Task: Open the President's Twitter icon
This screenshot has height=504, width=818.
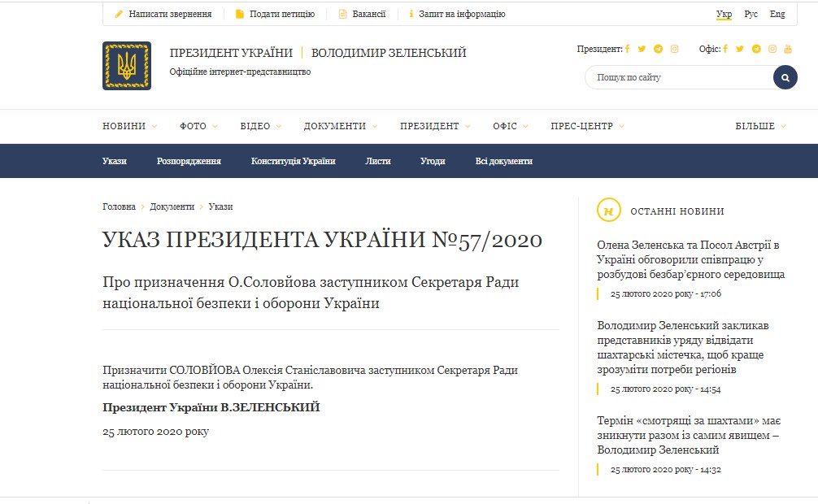Action: click(642, 49)
